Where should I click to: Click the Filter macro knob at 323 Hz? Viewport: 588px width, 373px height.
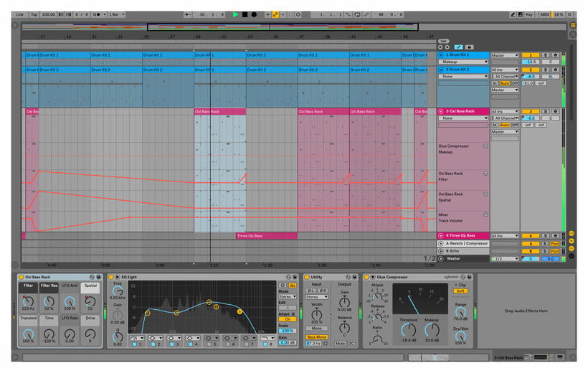point(28,301)
